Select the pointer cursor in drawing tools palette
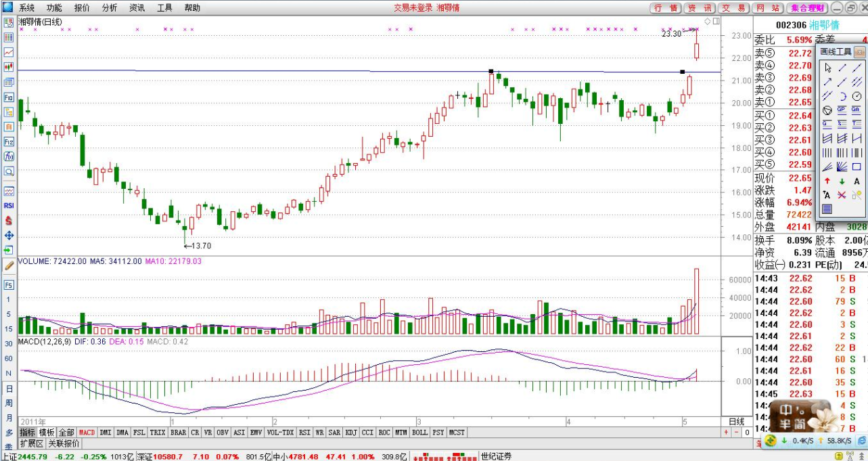This screenshot has width=868, height=461. (827, 68)
